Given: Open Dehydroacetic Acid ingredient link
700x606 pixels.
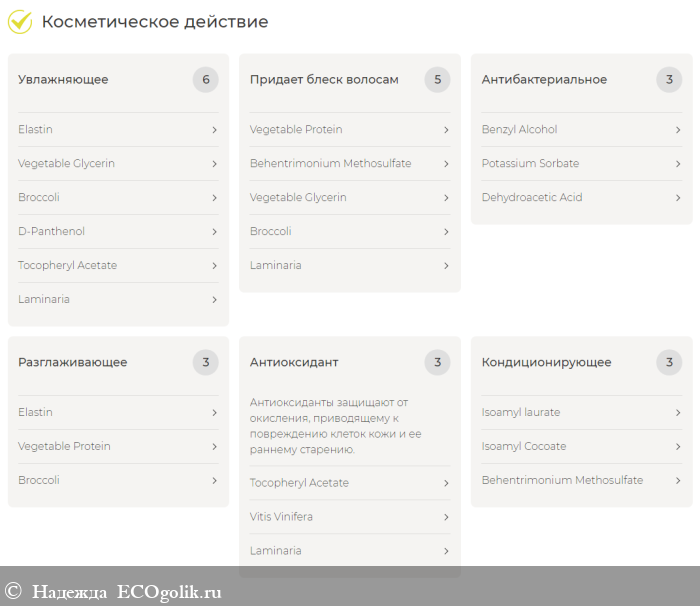Looking at the screenshot, I should tap(531, 198).
